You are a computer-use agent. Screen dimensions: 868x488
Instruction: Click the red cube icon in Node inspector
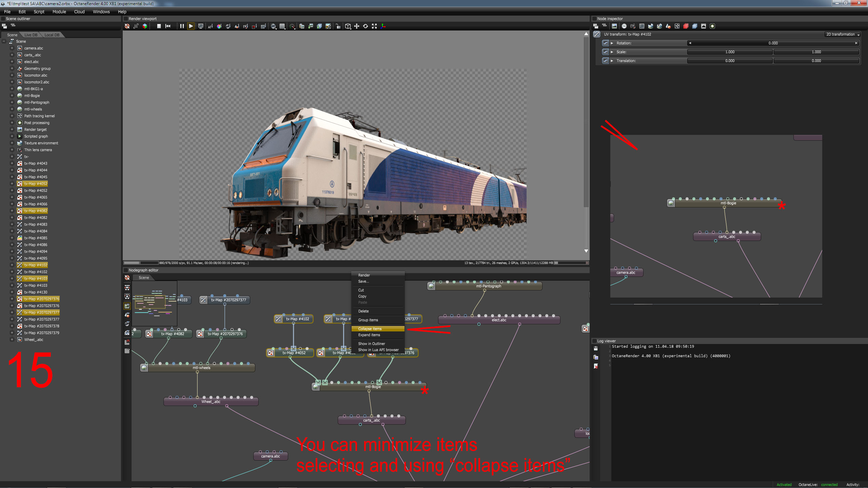point(686,26)
